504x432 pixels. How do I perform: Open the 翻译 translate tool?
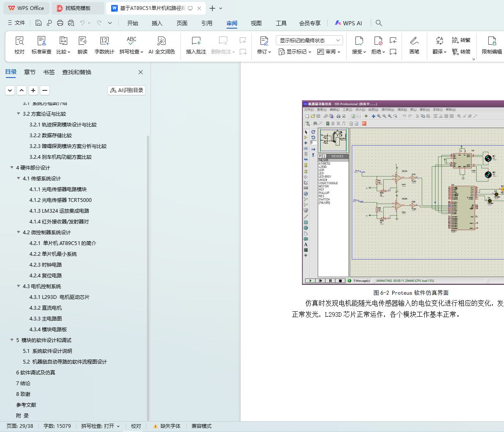click(439, 45)
